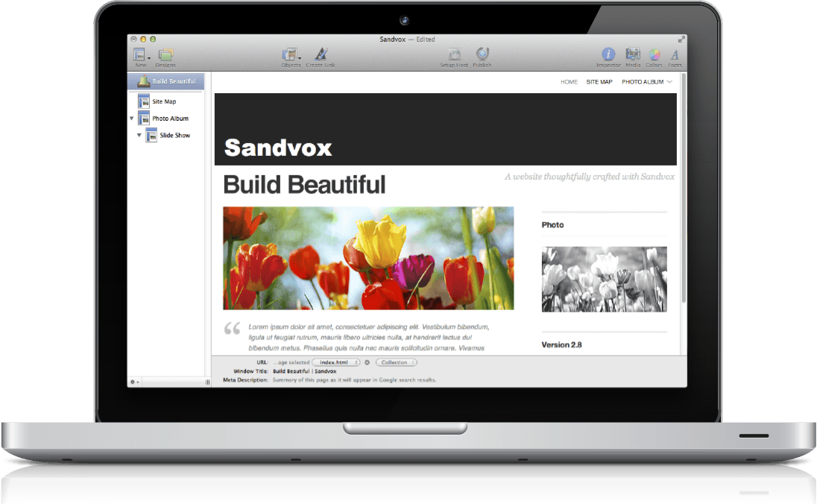This screenshot has width=817, height=504.
Task: Collapse the Slide Show tree item
Action: click(139, 135)
